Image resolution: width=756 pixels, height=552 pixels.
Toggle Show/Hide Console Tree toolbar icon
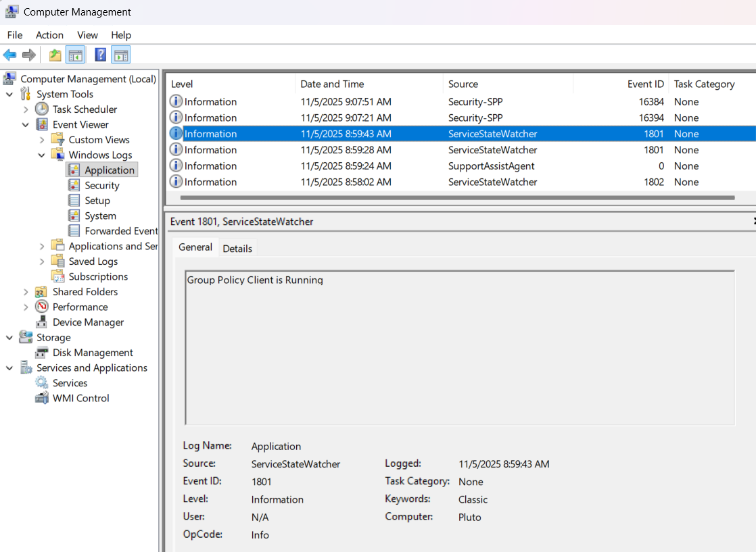tap(76, 55)
